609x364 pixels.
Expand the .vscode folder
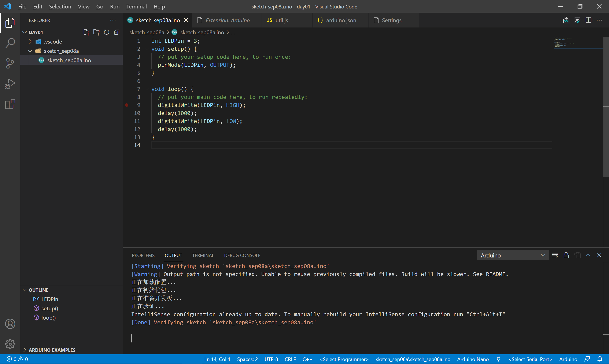point(30,41)
